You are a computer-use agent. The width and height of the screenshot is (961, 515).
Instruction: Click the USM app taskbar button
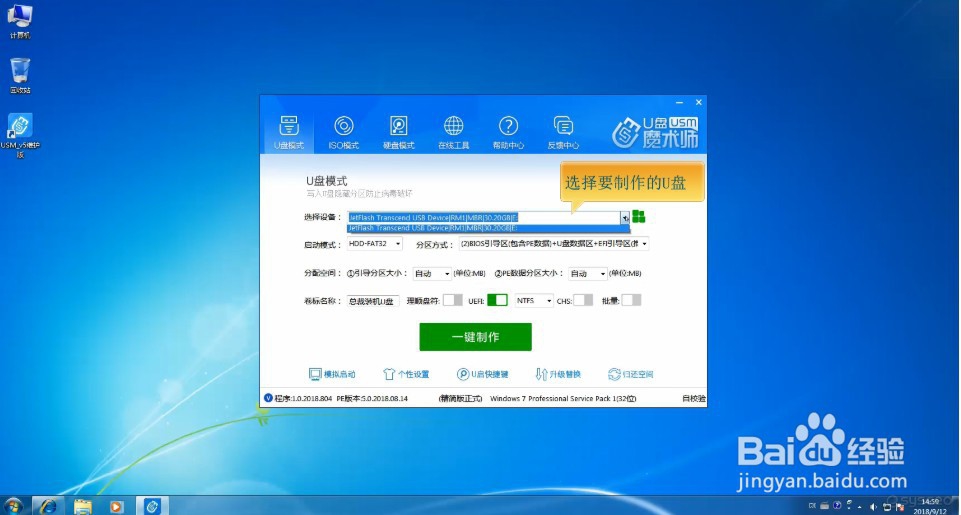[x=152, y=506]
